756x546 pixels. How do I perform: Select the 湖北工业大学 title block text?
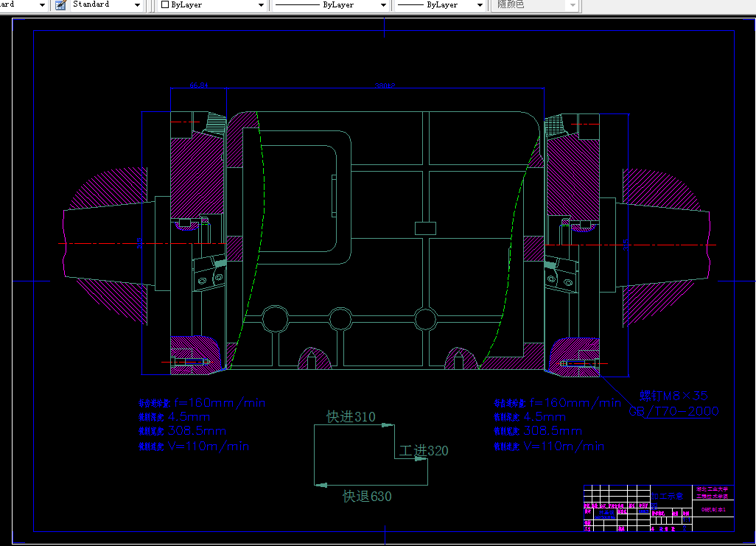point(712,489)
